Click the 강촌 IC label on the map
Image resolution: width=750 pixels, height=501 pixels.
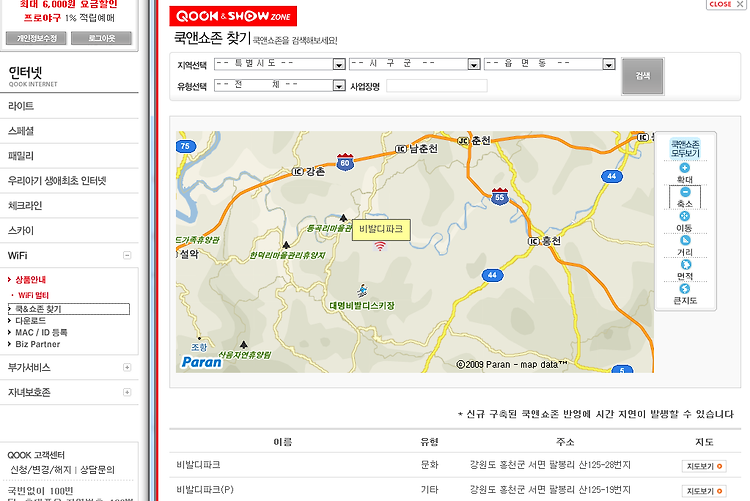309,171
